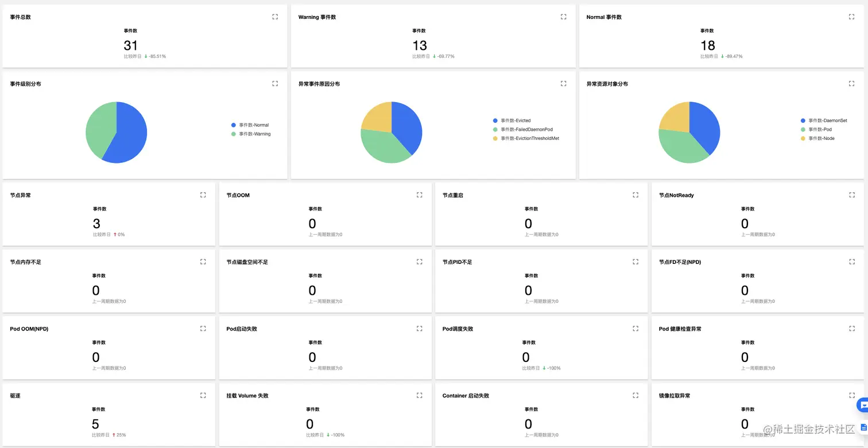Viewport: 868px width, 448px height.
Task: Click the 镜像拉取异常 card title
Action: coord(675,396)
